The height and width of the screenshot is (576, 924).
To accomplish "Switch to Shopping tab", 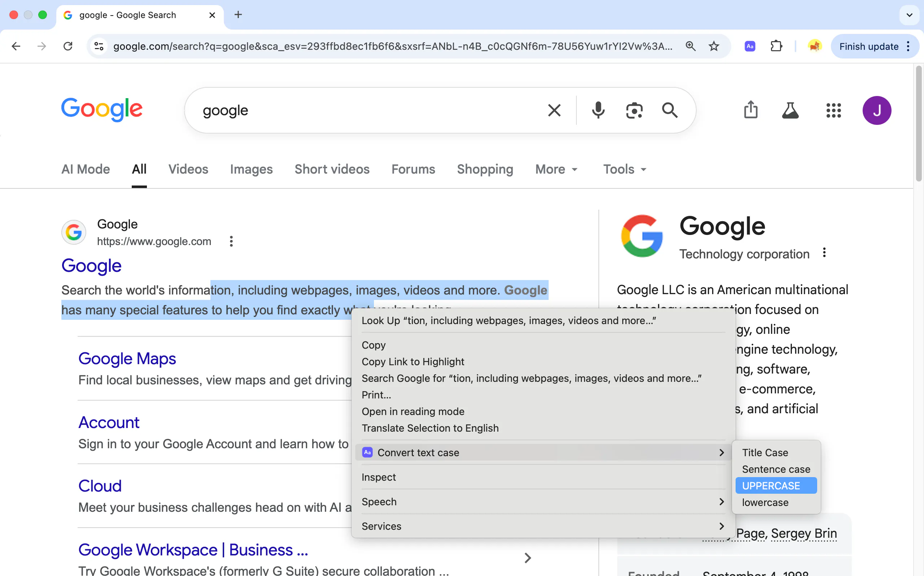I will pyautogui.click(x=485, y=169).
